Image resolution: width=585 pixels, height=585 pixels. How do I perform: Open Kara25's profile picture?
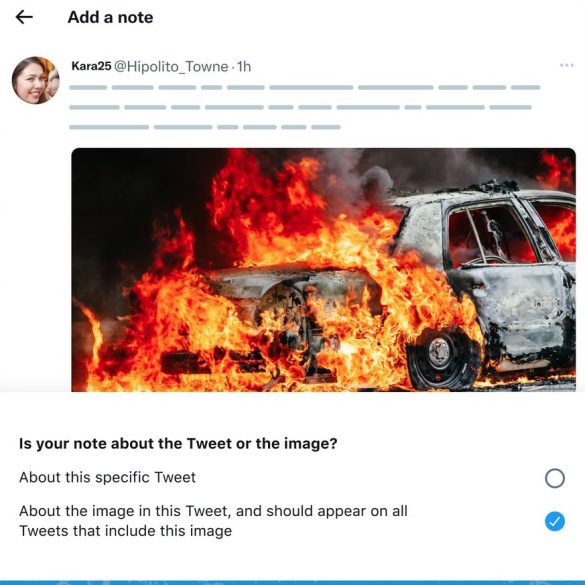pyautogui.click(x=36, y=80)
